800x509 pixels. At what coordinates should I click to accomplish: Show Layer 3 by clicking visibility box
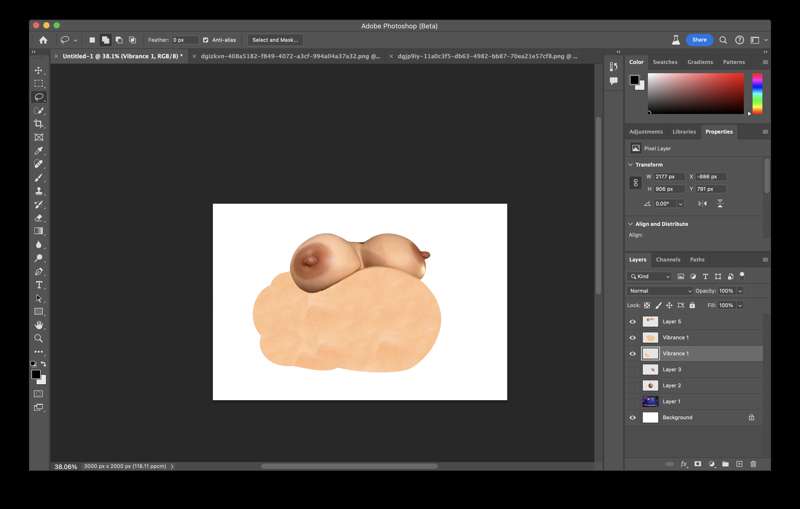point(633,370)
